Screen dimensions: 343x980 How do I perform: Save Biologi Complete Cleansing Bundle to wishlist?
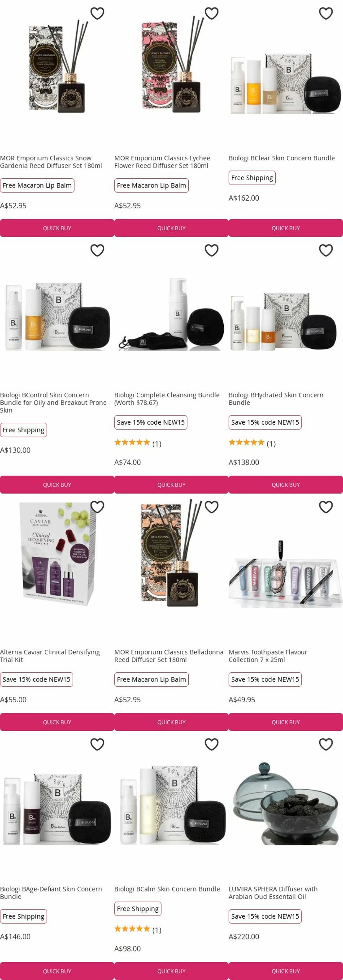(211, 250)
